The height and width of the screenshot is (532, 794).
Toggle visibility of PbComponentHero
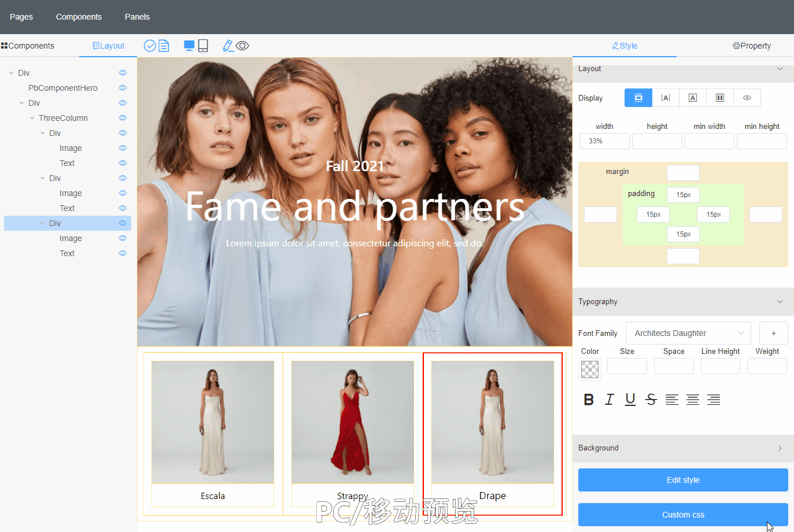pyautogui.click(x=123, y=88)
